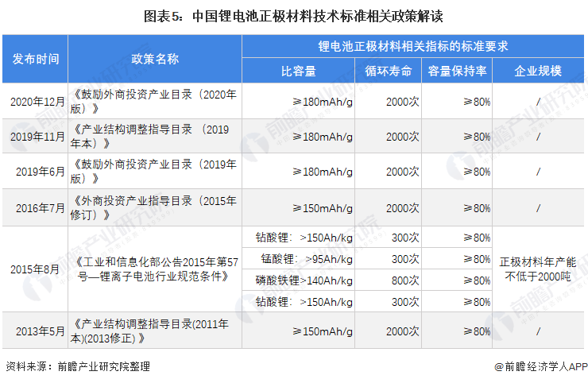Click ≥80% in the 2019年6月 row

477,172
